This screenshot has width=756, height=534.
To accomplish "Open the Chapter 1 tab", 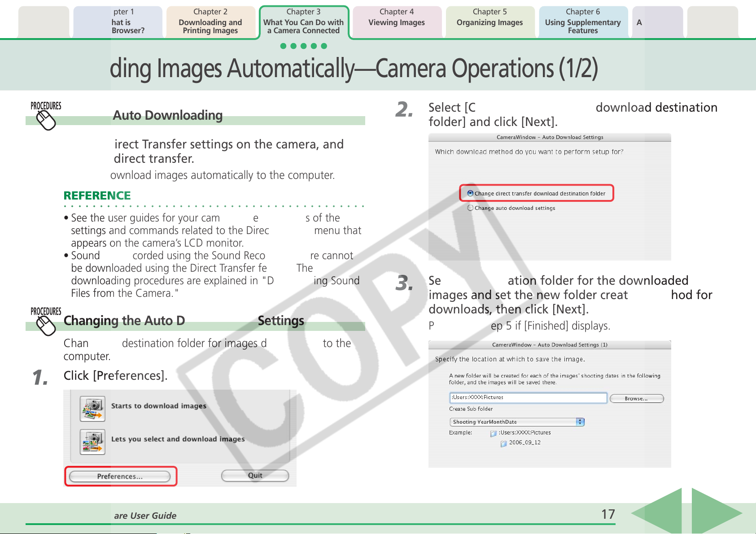I will tap(118, 22).
